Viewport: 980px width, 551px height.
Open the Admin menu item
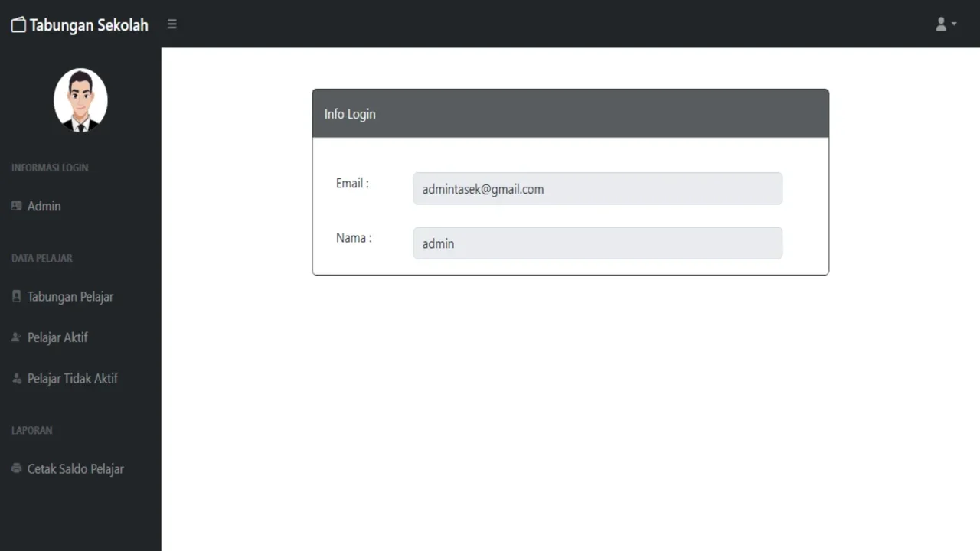point(44,206)
